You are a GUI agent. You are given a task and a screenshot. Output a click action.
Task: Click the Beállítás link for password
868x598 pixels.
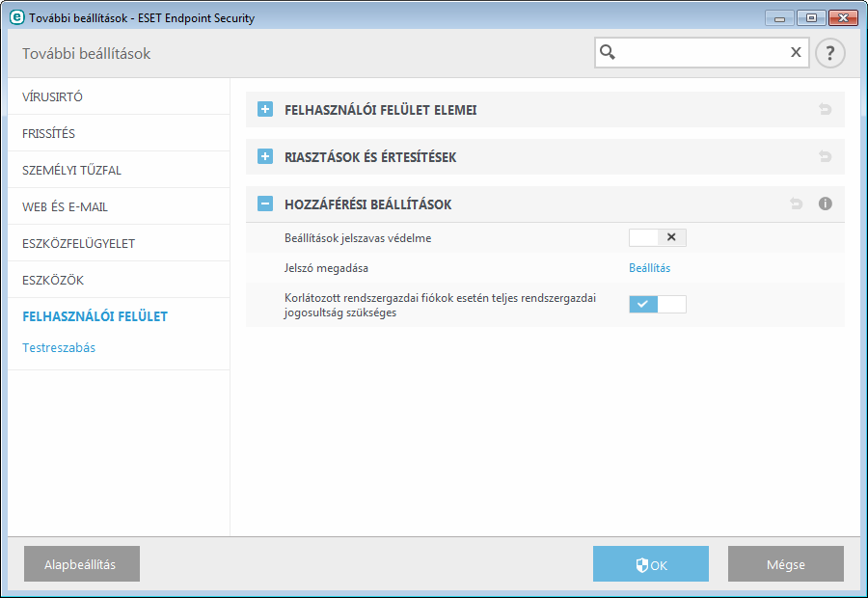649,268
